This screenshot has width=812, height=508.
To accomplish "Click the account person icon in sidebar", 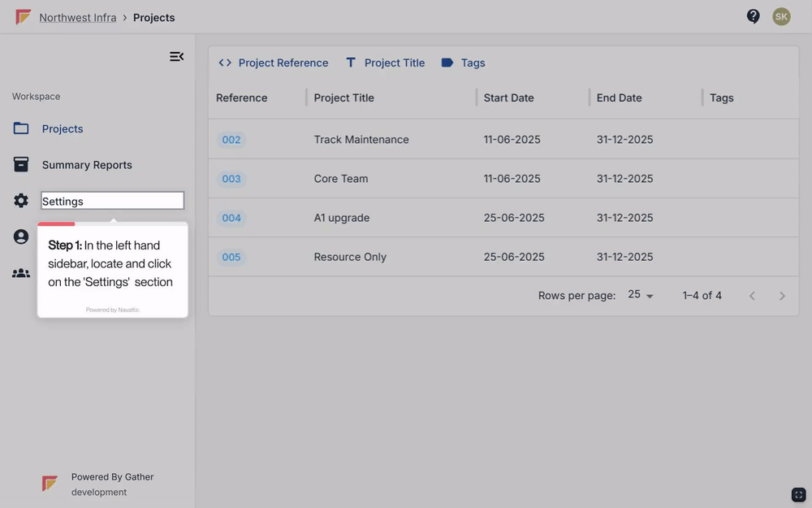I will click(21, 237).
